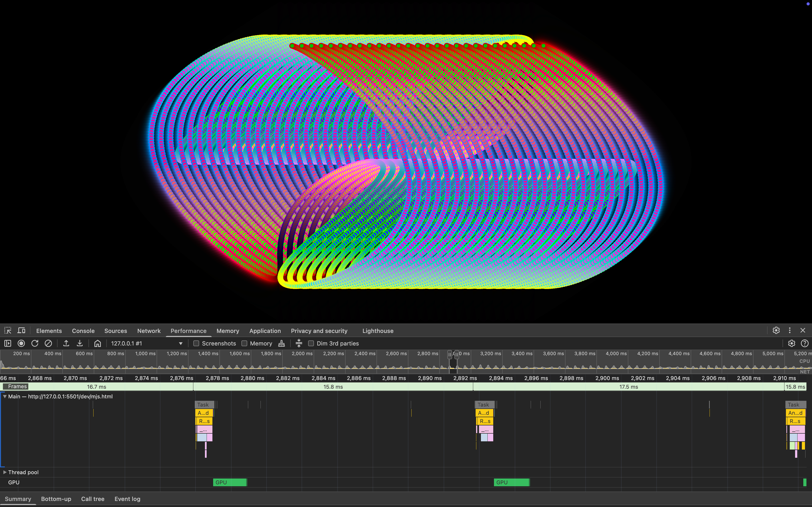Activate the inspect element picker icon
The image size is (812, 507).
[8, 331]
